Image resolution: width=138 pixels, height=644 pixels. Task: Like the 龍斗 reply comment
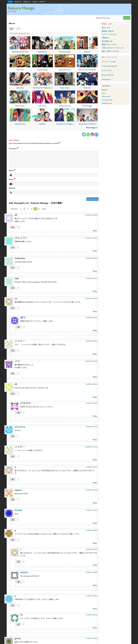click(18, 327)
